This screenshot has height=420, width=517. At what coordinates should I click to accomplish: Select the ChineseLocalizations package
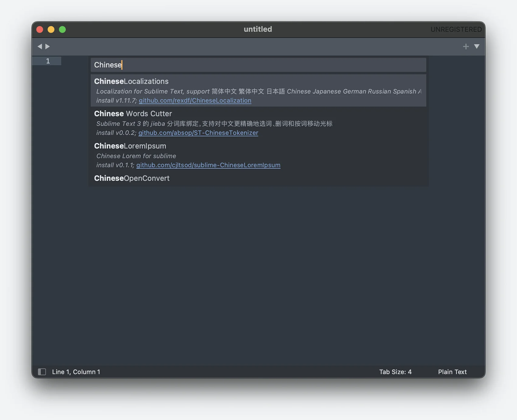258,90
